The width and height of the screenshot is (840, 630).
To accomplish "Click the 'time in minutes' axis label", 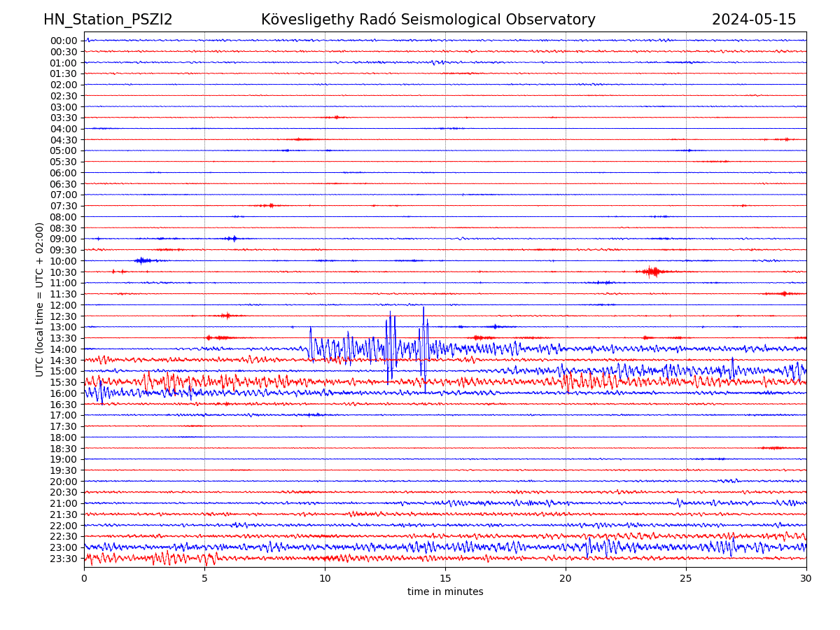I will (x=445, y=592).
